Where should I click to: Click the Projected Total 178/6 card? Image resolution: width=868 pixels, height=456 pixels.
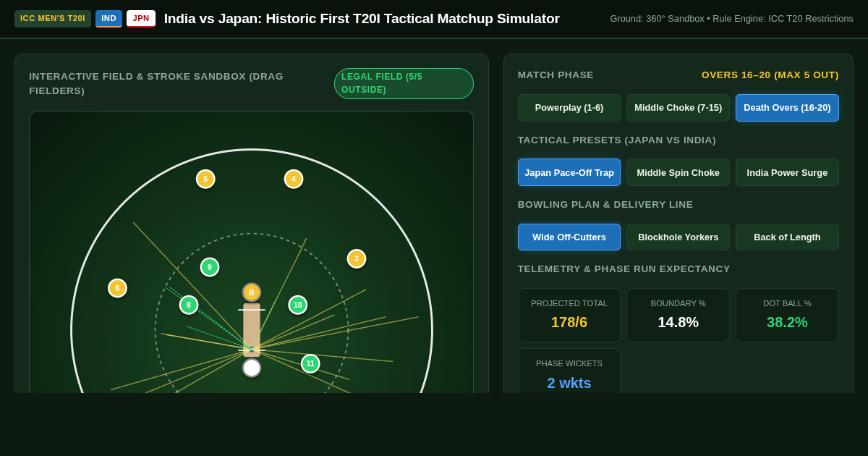pos(569,315)
